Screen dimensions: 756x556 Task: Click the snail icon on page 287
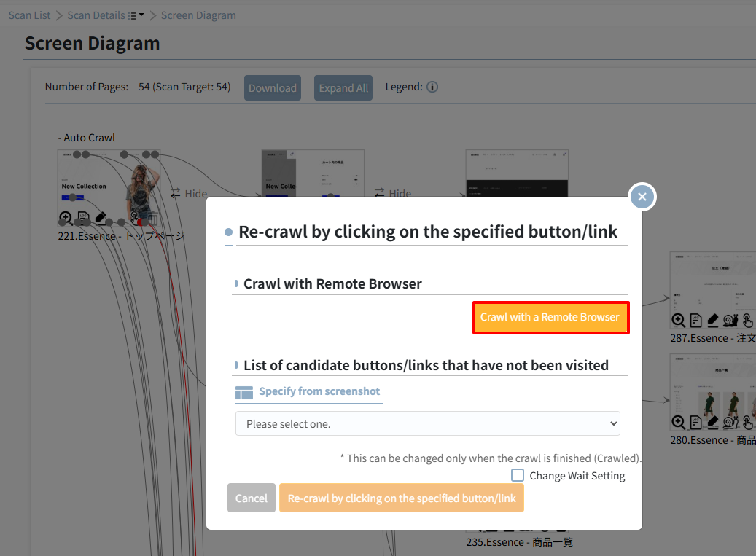click(730, 320)
